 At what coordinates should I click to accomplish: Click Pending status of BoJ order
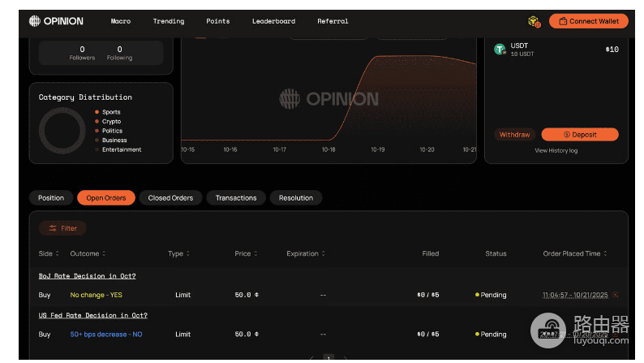[491, 295]
